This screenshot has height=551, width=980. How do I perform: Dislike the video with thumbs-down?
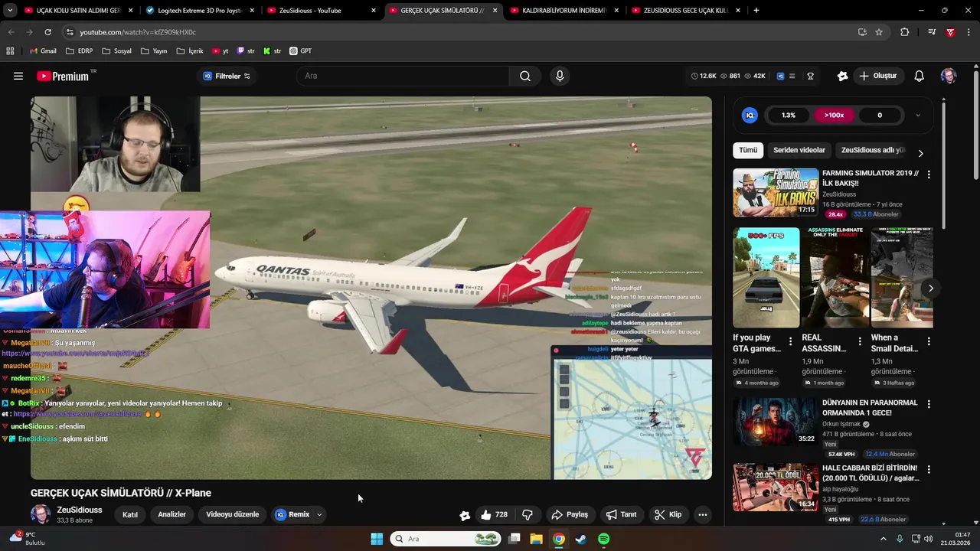point(528,514)
